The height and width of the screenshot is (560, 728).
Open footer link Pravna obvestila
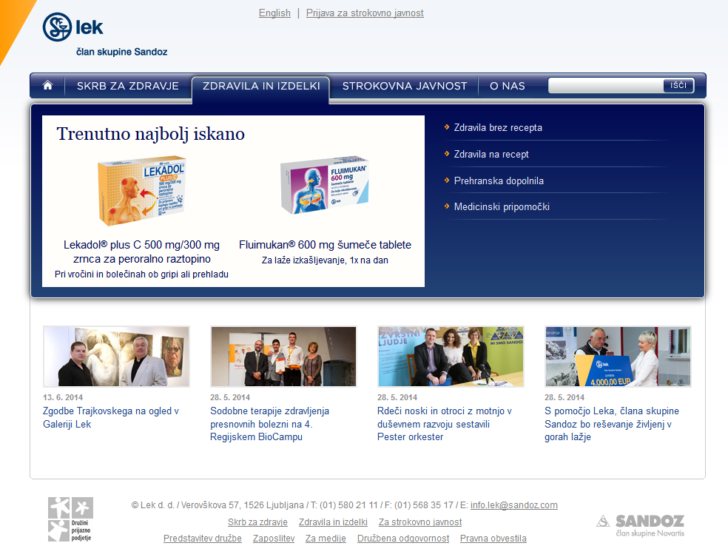click(493, 539)
